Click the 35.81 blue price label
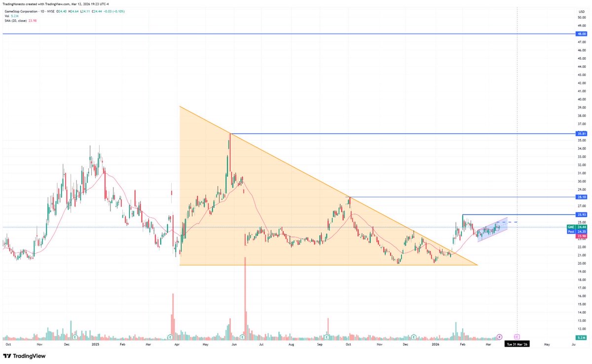The width and height of the screenshot is (592, 364). pos(581,134)
